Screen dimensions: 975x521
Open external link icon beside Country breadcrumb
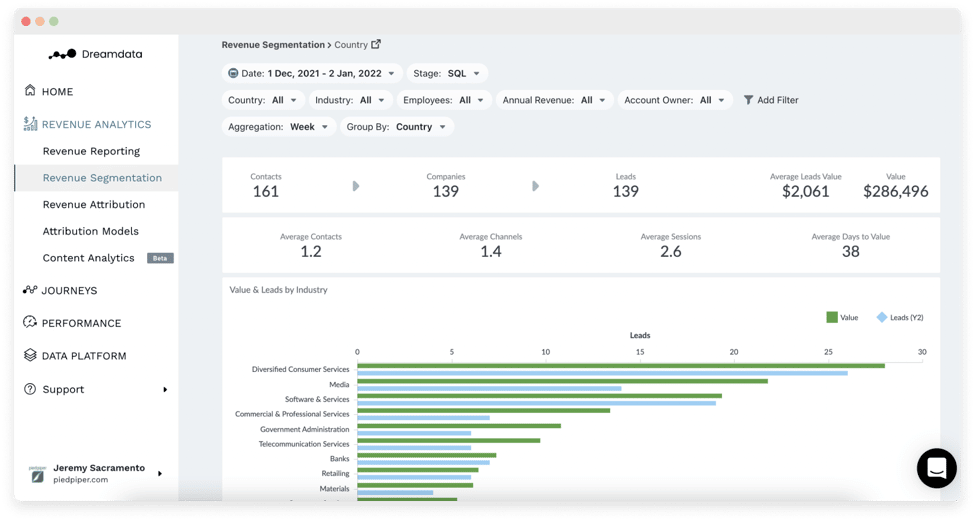376,44
